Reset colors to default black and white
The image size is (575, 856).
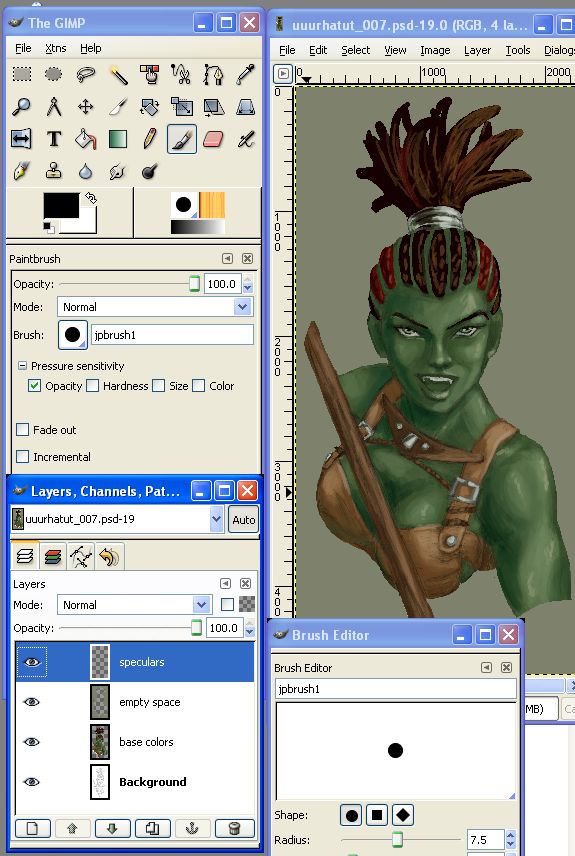click(48, 227)
